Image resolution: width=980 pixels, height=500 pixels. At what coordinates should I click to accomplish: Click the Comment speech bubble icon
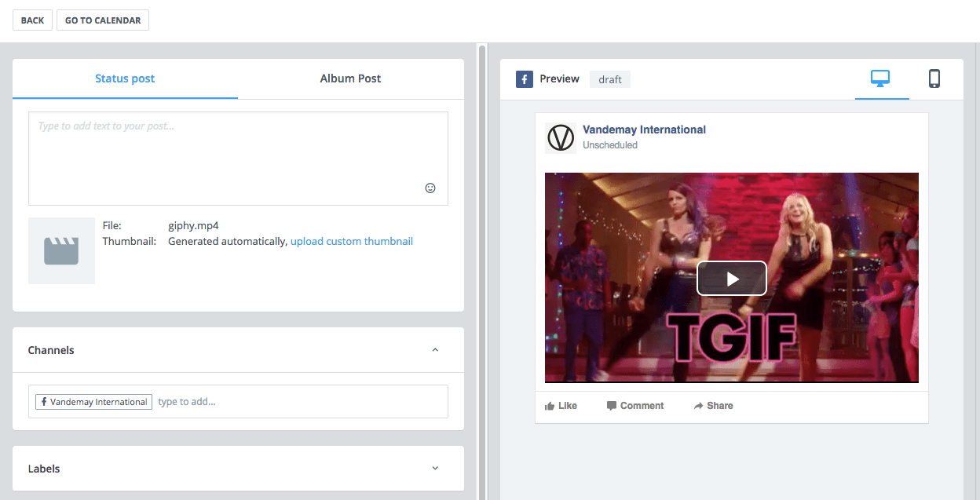[x=612, y=406]
